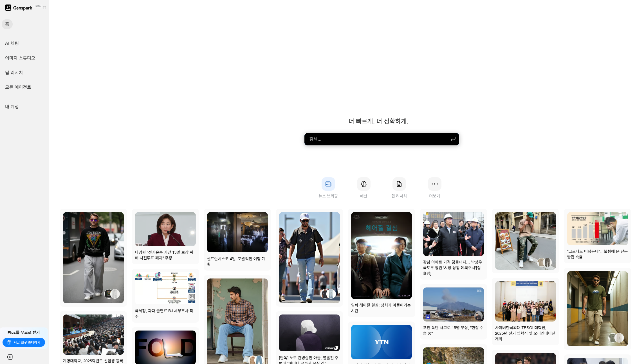
Task: Open the 뉴스 브리핑 news icon
Action: pos(328,184)
